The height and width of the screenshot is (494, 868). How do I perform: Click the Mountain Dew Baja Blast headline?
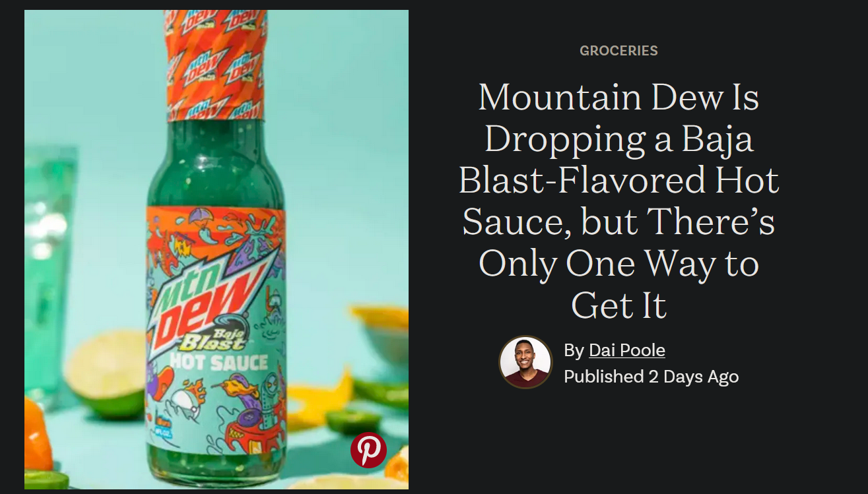[x=618, y=201]
